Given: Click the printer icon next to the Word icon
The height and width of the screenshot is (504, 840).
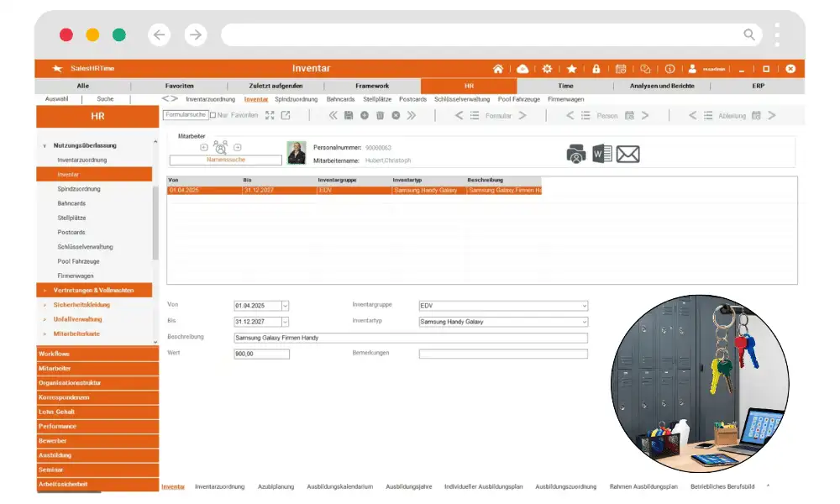Looking at the screenshot, I should tap(576, 155).
